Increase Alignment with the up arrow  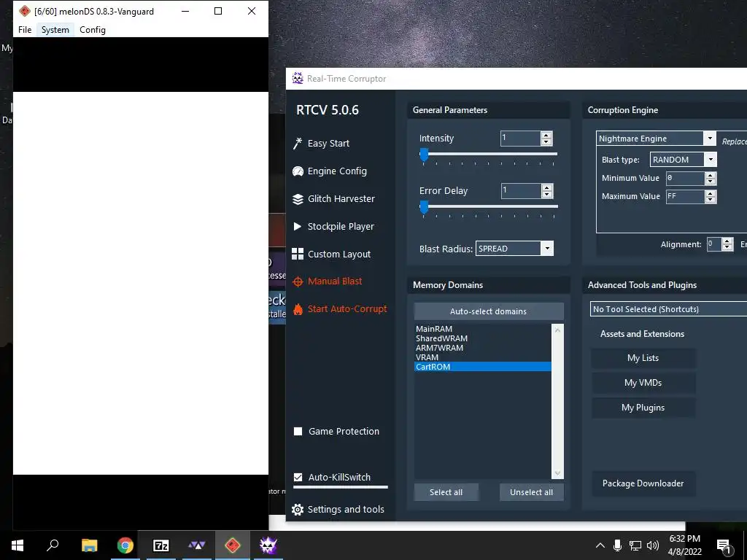click(x=727, y=241)
